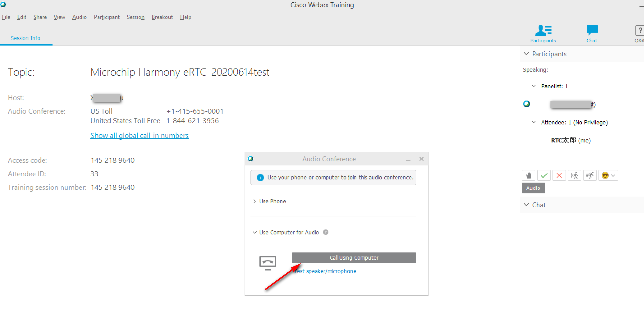This screenshot has width=644, height=330.
Task: Click the US Toll number +1-415-655-0001
Action: [x=195, y=111]
